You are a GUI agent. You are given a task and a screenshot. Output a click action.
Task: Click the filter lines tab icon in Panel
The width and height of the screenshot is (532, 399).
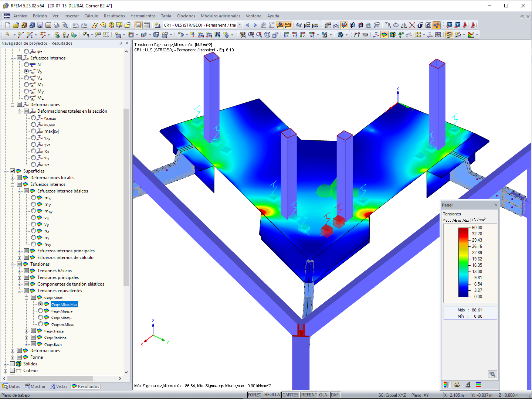(x=478, y=385)
